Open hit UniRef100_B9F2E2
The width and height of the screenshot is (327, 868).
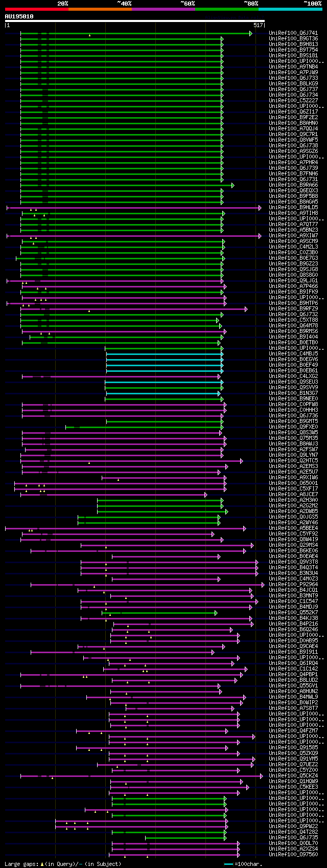tap(293, 118)
